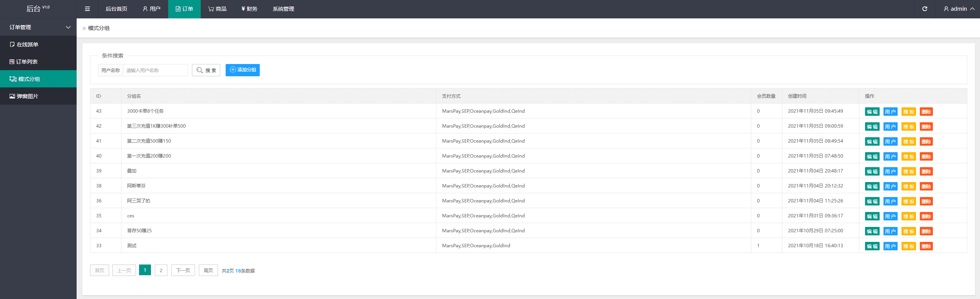Click the 添加分组 button
The width and height of the screenshot is (980, 299).
click(x=243, y=70)
